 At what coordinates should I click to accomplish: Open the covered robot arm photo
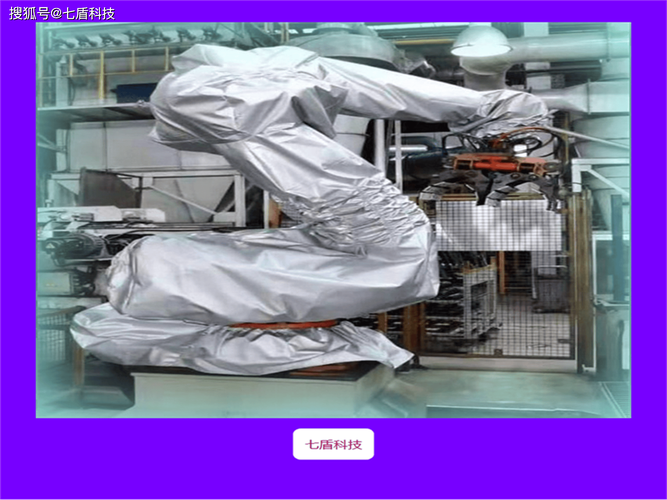(333, 220)
